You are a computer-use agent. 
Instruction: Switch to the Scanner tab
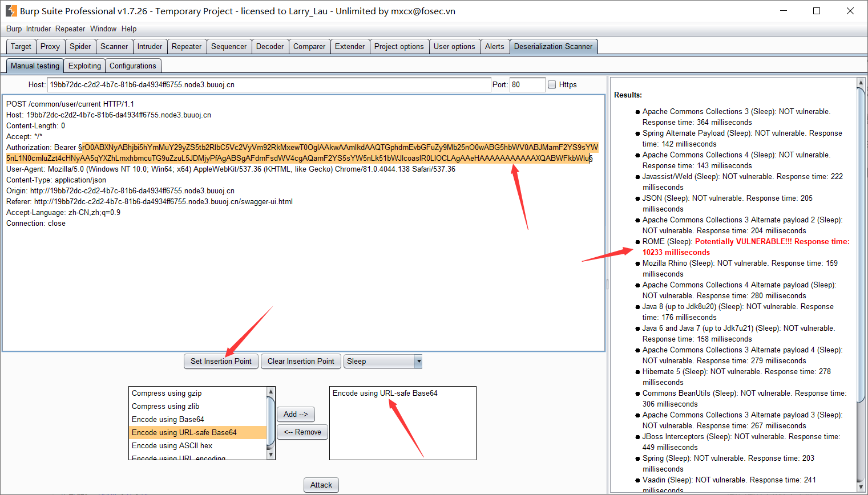click(114, 47)
